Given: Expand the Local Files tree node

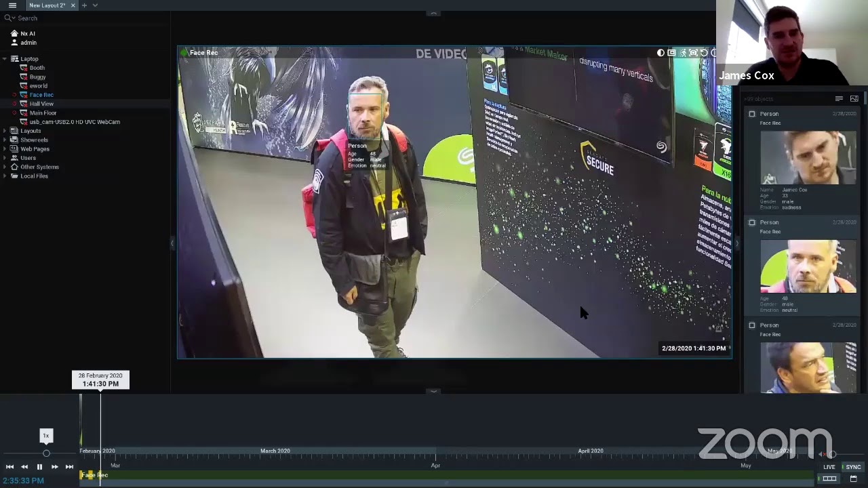Looking at the screenshot, I should click(5, 176).
